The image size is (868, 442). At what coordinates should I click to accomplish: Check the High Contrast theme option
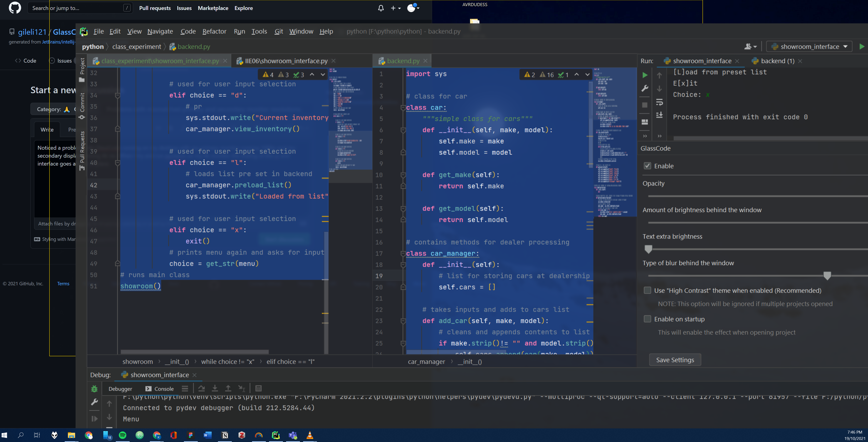[647, 290]
